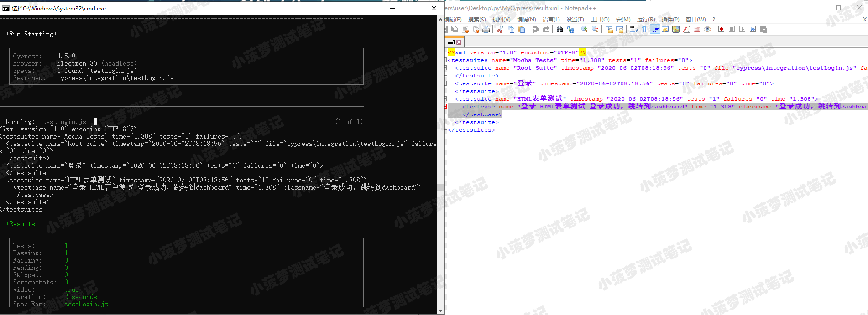
Task: Open the 窗口(W) menu
Action: (x=695, y=20)
